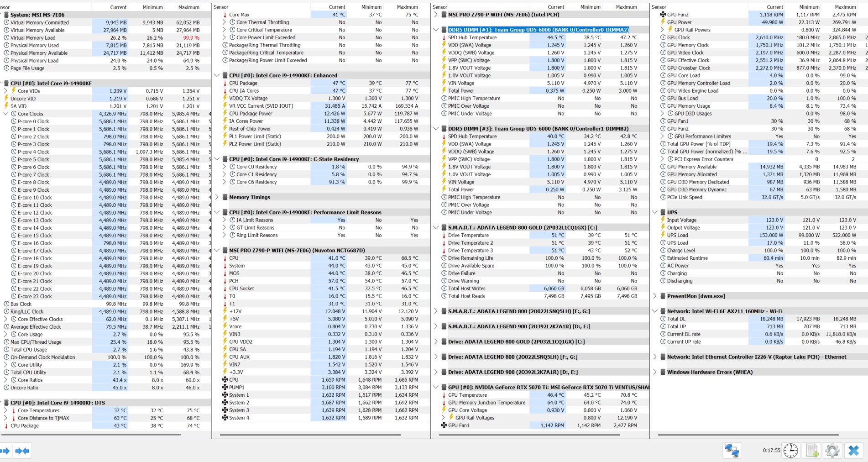The height and width of the screenshot is (462, 868).
Task: Expand the Memory Timings section
Action: click(217, 197)
